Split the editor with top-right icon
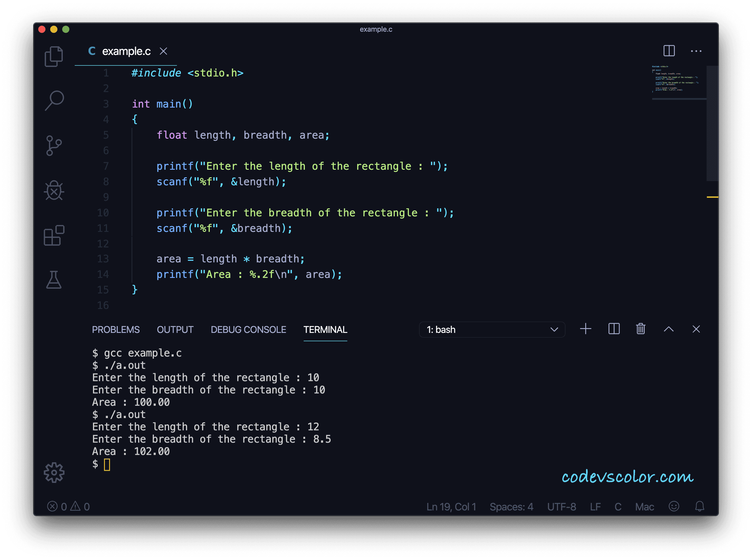752x560 pixels. tap(669, 51)
